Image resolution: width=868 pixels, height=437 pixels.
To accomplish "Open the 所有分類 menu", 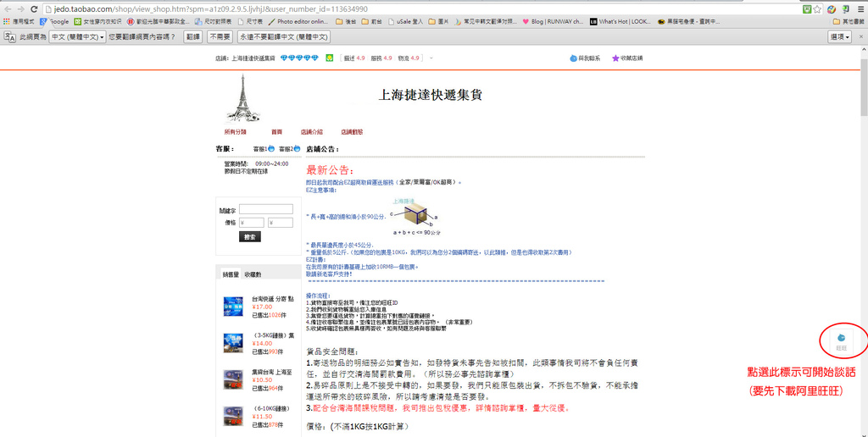I will coord(236,132).
